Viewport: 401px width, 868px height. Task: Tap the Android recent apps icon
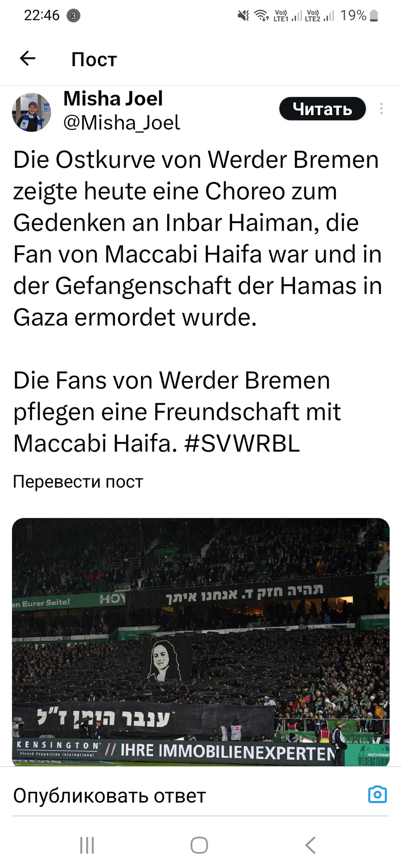[x=87, y=845]
